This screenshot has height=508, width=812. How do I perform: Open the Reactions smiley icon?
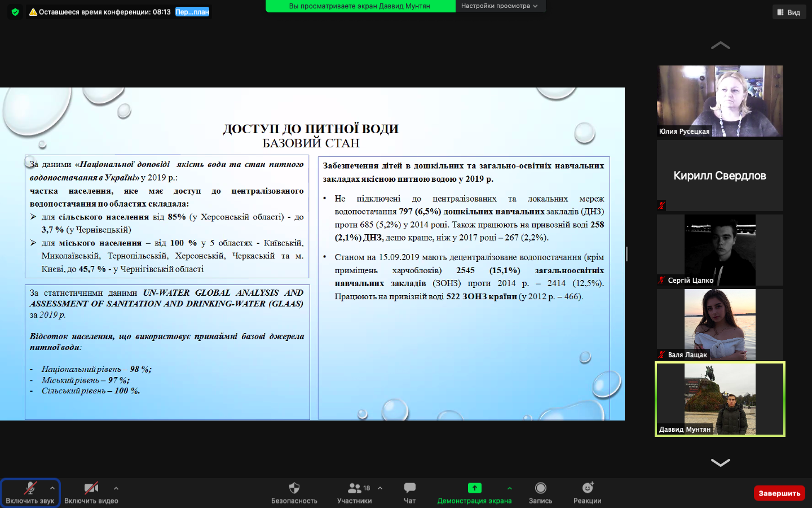pos(587,488)
